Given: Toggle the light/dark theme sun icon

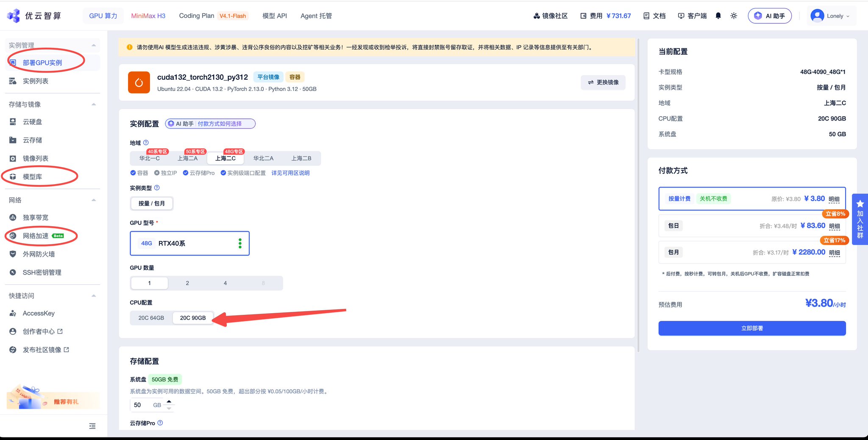Looking at the screenshot, I should (x=734, y=16).
